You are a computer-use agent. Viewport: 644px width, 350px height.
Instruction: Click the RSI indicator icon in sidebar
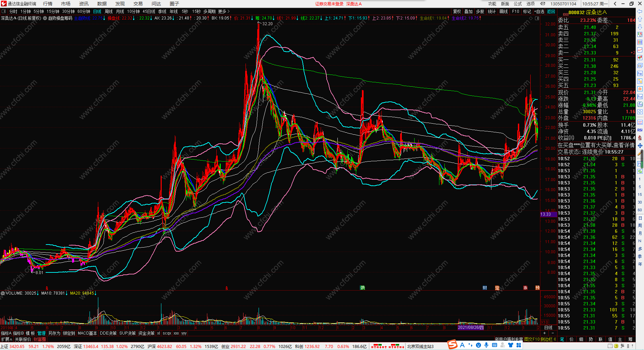tap(640, 130)
